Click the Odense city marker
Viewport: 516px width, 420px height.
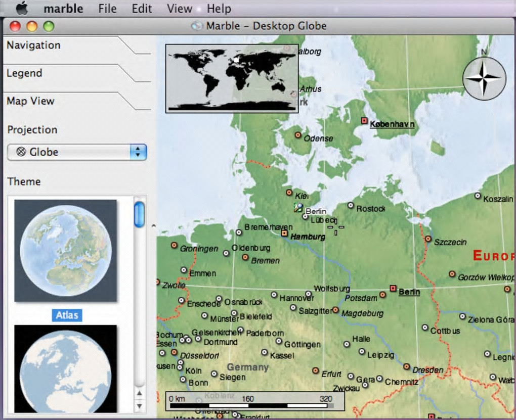tap(298, 135)
